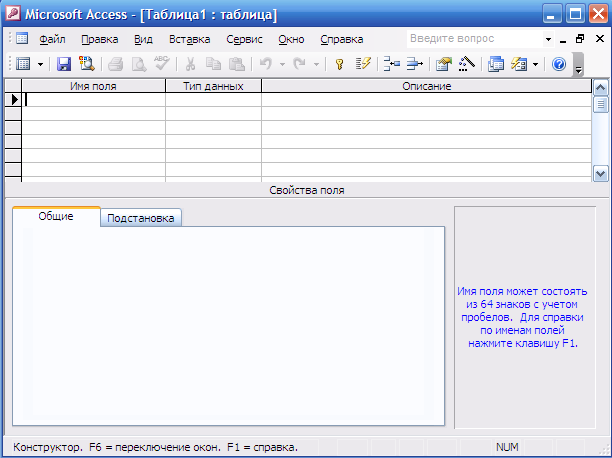Close the inner table document window
The height and width of the screenshot is (458, 612).
tap(600, 39)
